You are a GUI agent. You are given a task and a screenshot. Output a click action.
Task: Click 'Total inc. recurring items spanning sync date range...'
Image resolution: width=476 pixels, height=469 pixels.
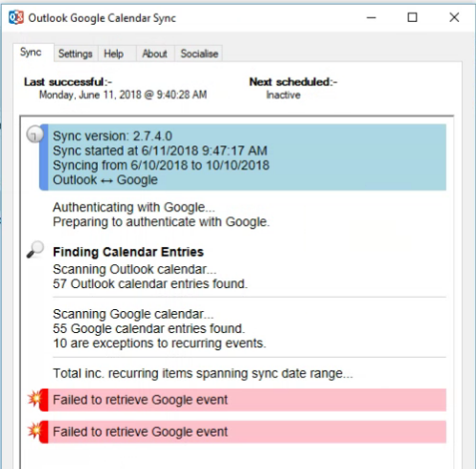[203, 373]
